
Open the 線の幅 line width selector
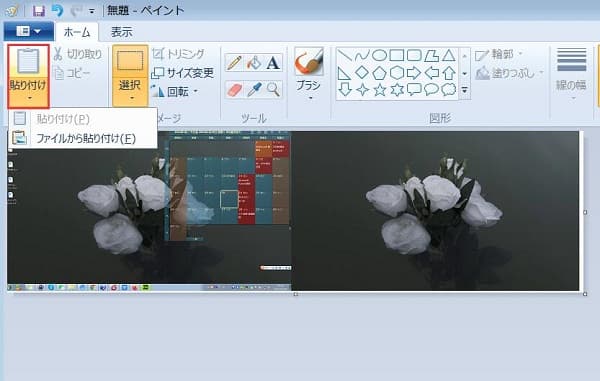click(571, 73)
